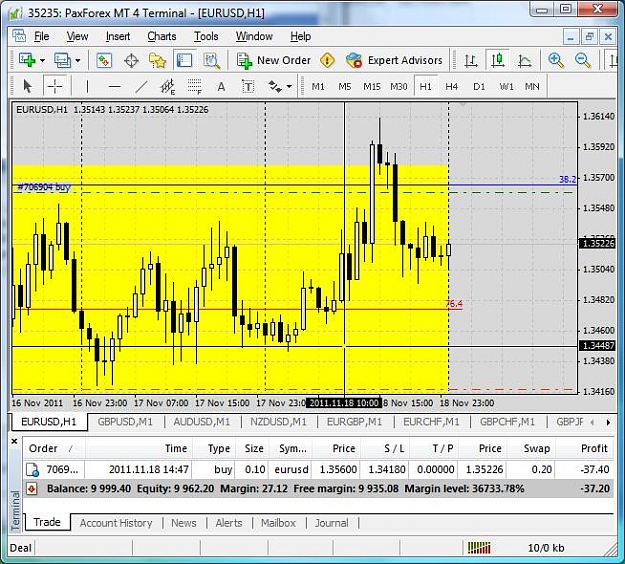Open the Account History tab
Viewport: 625px width, 564px height.
[116, 523]
